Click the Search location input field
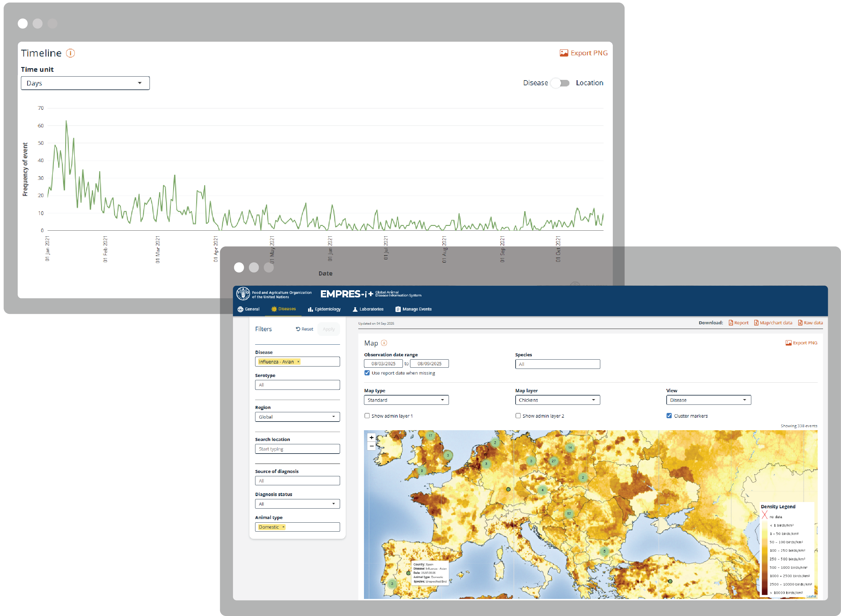This screenshot has height=616, width=841. point(297,449)
